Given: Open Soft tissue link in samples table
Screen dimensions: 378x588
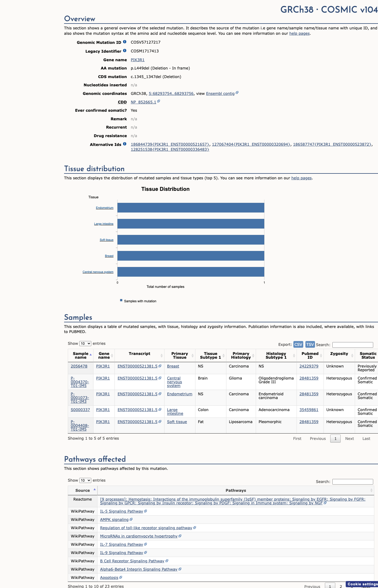Looking at the screenshot, I should click(x=177, y=422).
